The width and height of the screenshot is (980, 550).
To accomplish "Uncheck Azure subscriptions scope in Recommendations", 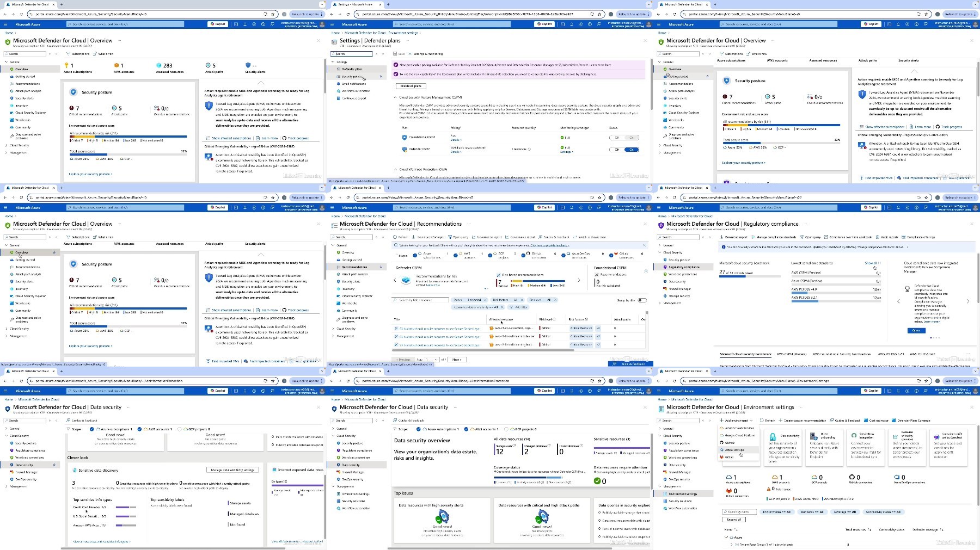I will 415,255.
